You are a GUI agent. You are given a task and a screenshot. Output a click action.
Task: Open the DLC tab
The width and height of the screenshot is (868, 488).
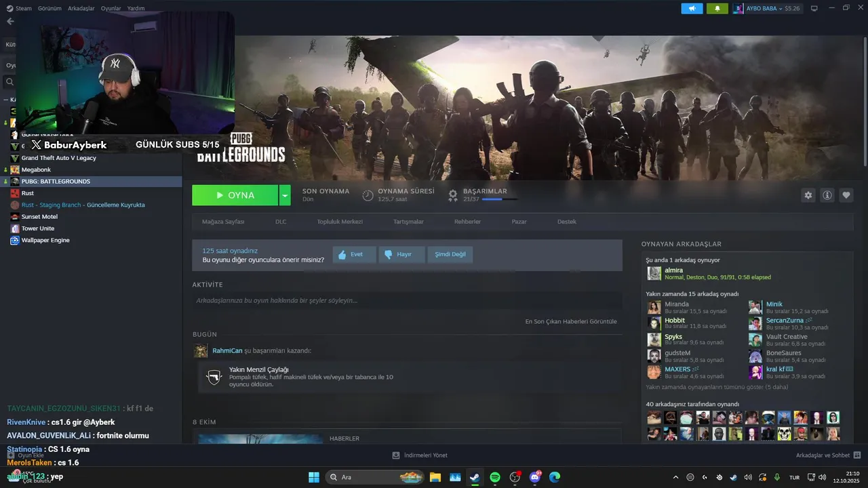(281, 222)
